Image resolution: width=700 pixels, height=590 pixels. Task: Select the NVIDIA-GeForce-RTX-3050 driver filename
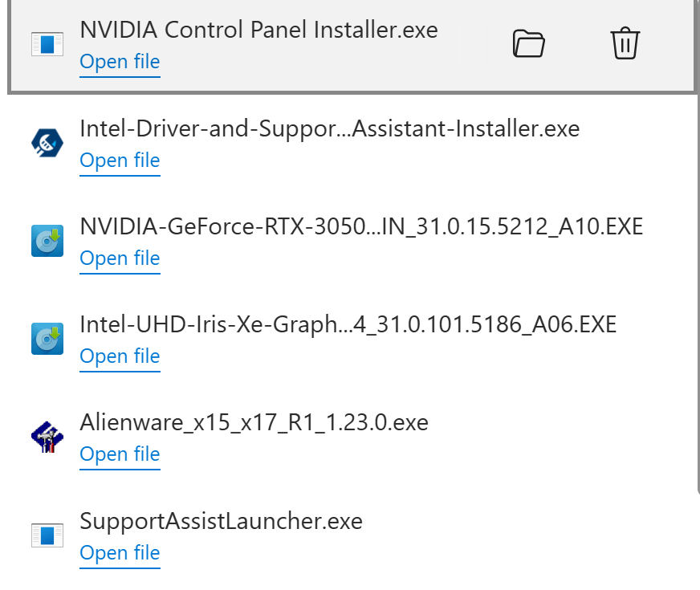[x=361, y=226]
